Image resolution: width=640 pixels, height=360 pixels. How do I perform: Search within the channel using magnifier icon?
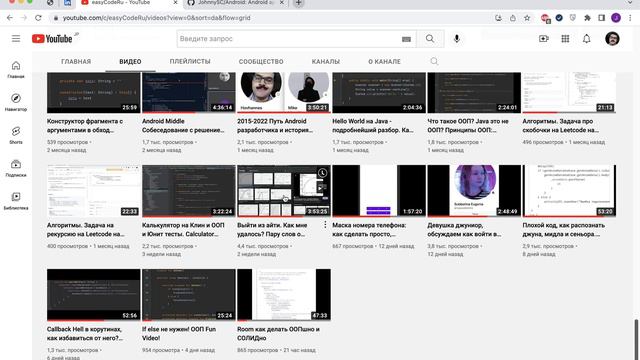point(434,61)
